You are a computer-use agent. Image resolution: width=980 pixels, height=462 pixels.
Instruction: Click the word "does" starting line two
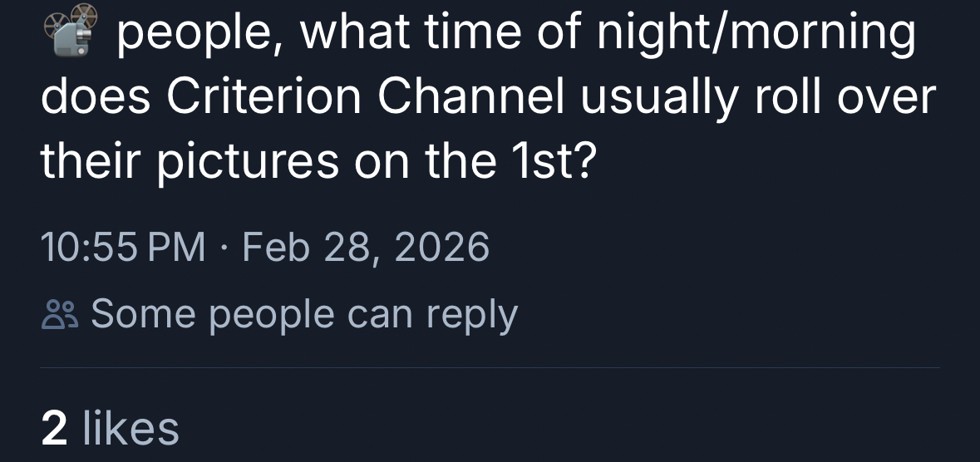pos(93,98)
